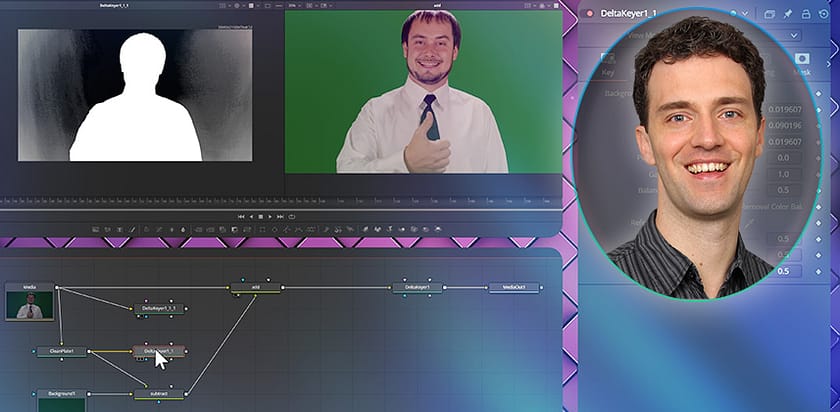Add a Shape 3D node from the toolbar
The width and height of the screenshot is (840, 412).
point(377,229)
